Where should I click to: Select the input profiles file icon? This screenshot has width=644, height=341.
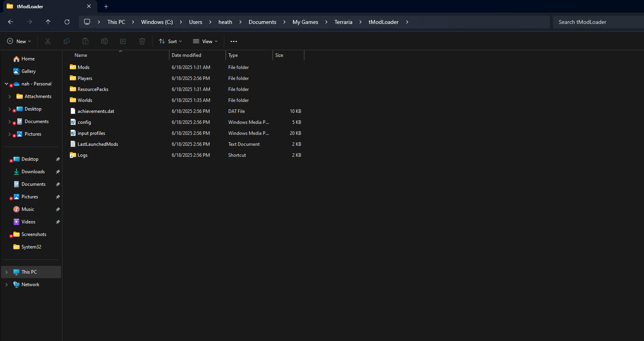(73, 133)
